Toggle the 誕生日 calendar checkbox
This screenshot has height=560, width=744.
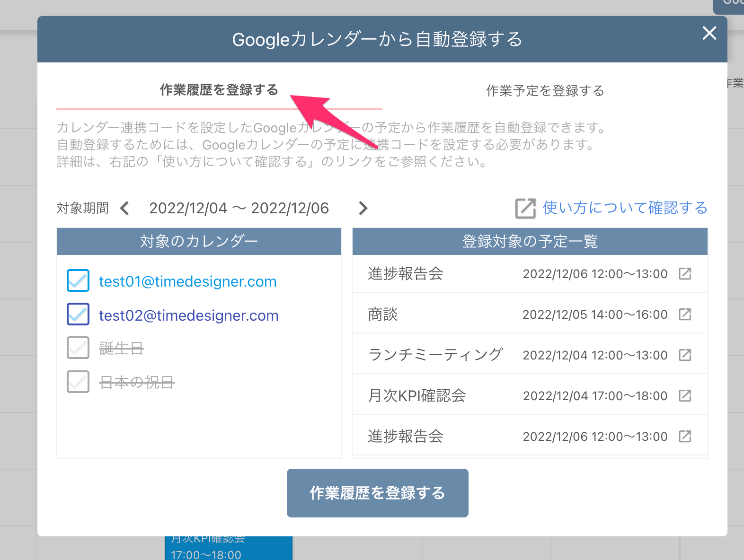tap(78, 348)
